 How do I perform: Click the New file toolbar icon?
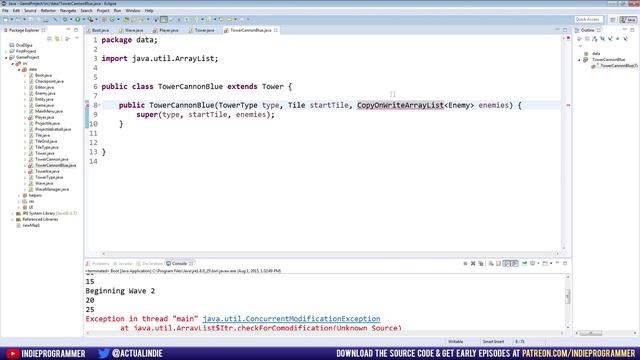(x=6, y=19)
